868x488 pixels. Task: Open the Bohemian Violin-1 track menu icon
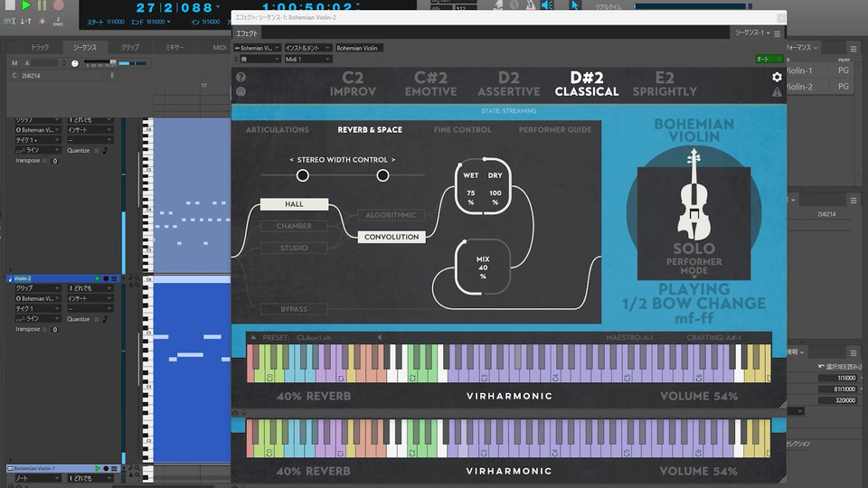pyautogui.click(x=114, y=469)
